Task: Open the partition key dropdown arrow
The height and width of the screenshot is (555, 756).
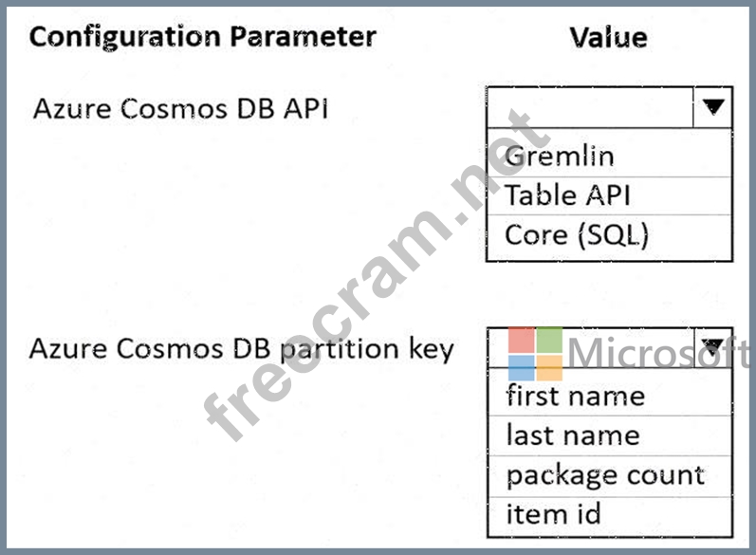Action: [x=713, y=347]
